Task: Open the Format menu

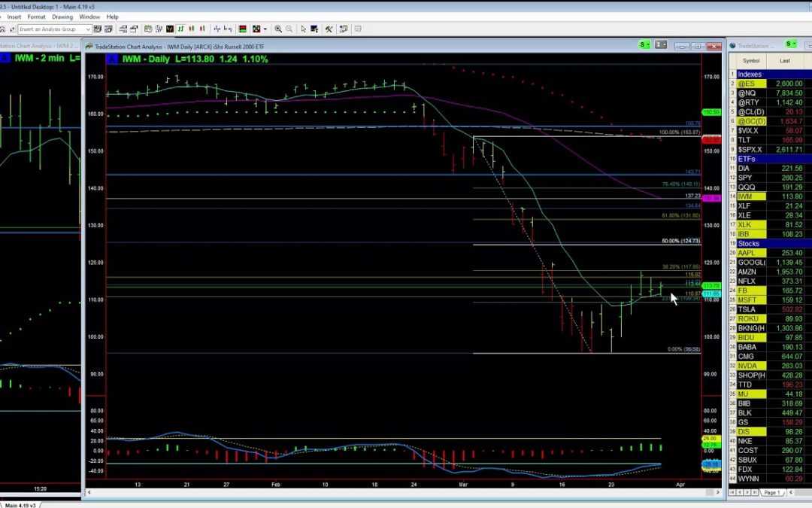Action: point(36,17)
